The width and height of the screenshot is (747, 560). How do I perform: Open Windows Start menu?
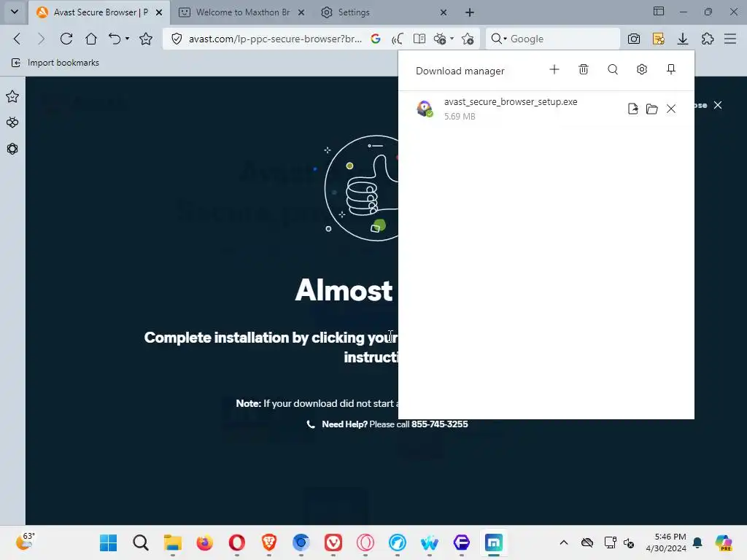[x=108, y=542]
